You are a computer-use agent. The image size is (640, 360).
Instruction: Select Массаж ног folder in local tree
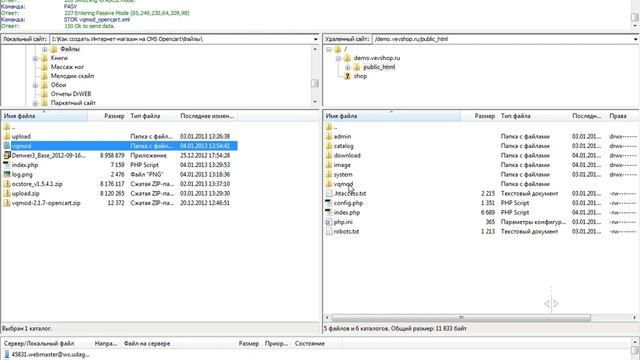pos(67,67)
